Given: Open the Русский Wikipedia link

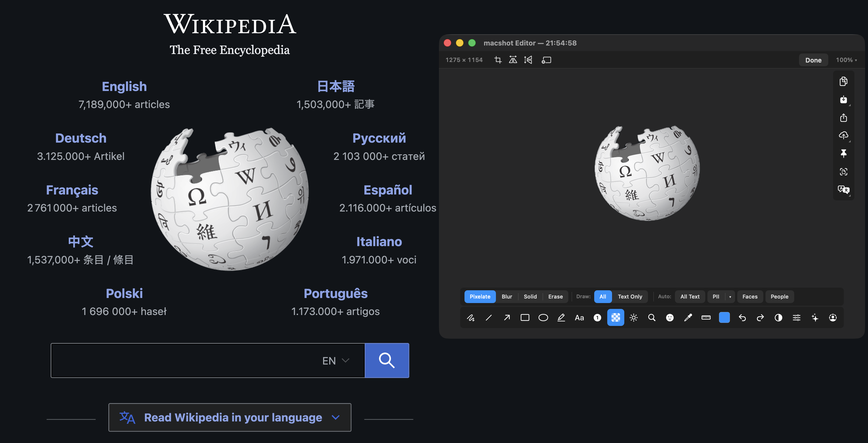Looking at the screenshot, I should coord(379,138).
